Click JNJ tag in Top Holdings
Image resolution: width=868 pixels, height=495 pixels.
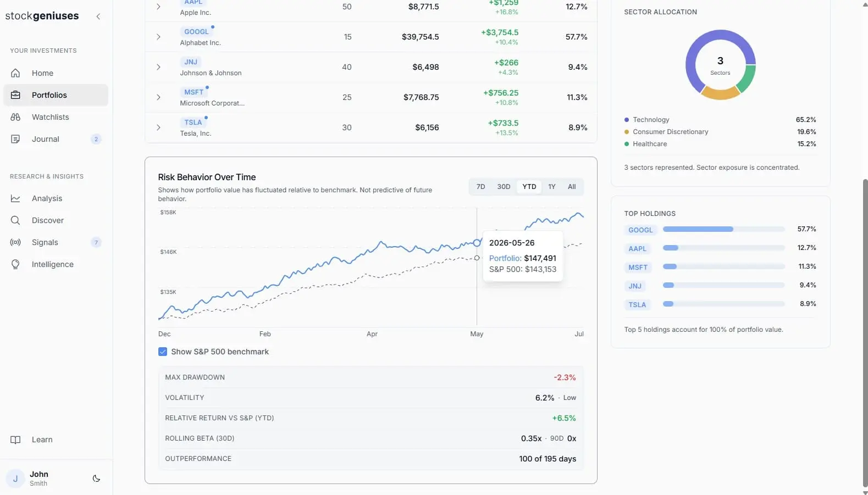click(x=635, y=286)
